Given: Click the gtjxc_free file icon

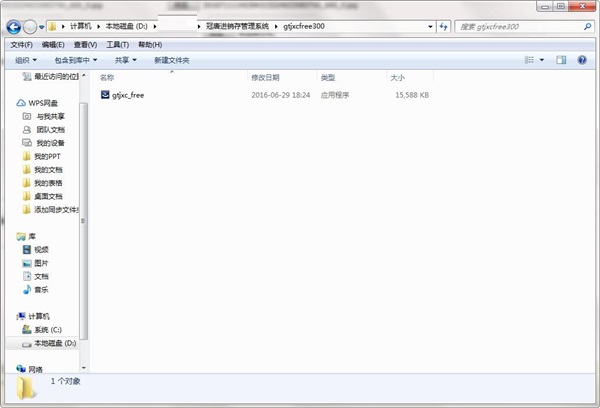Looking at the screenshot, I should pyautogui.click(x=105, y=95).
